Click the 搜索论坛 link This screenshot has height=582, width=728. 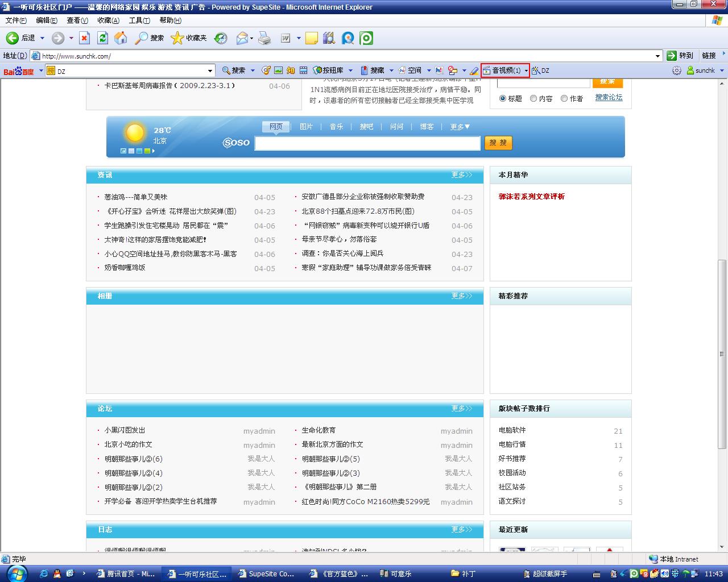(x=609, y=98)
